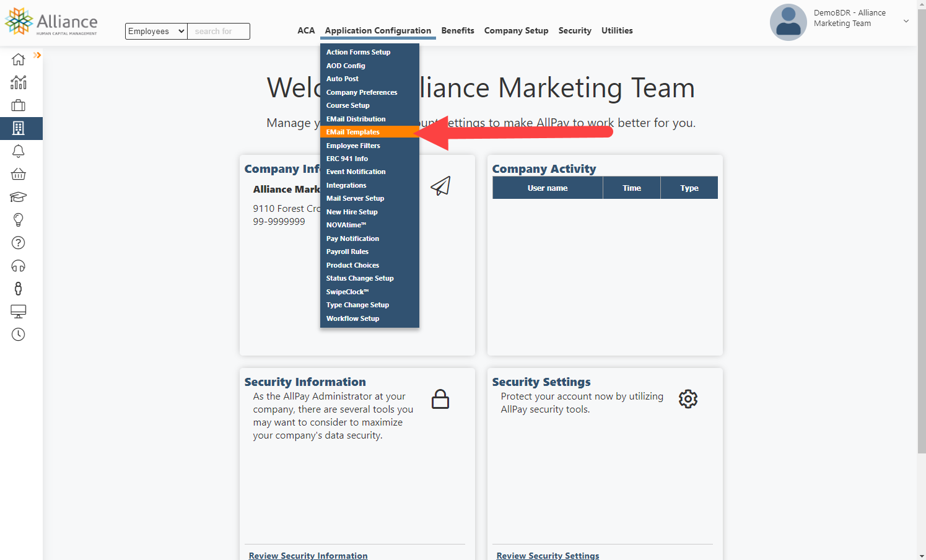
Task: Open the Application Configuration menu
Action: (x=378, y=30)
